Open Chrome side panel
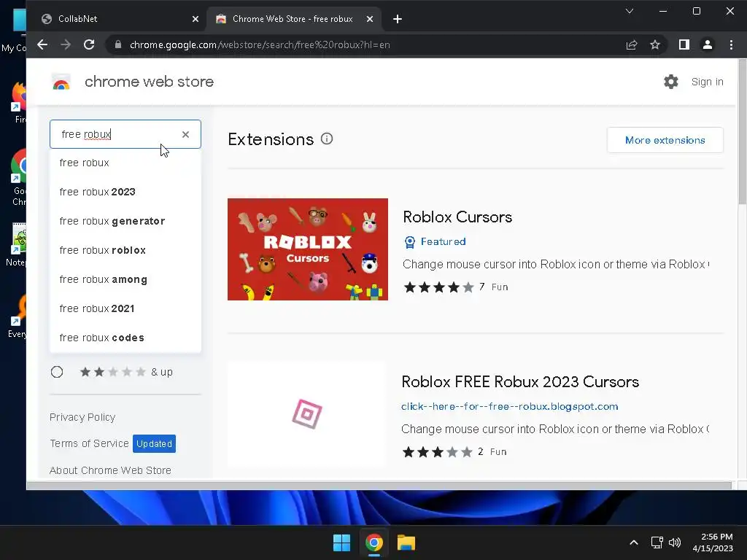The width and height of the screenshot is (747, 560). point(684,44)
